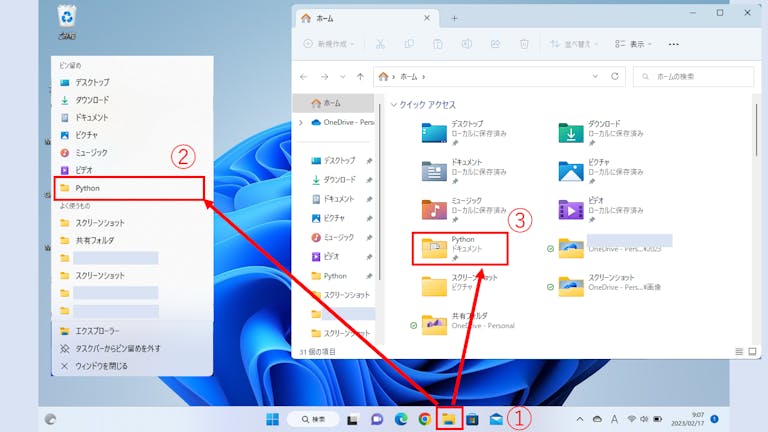Open the ビデオ quick access folder
The image size is (768, 432).
[601, 210]
